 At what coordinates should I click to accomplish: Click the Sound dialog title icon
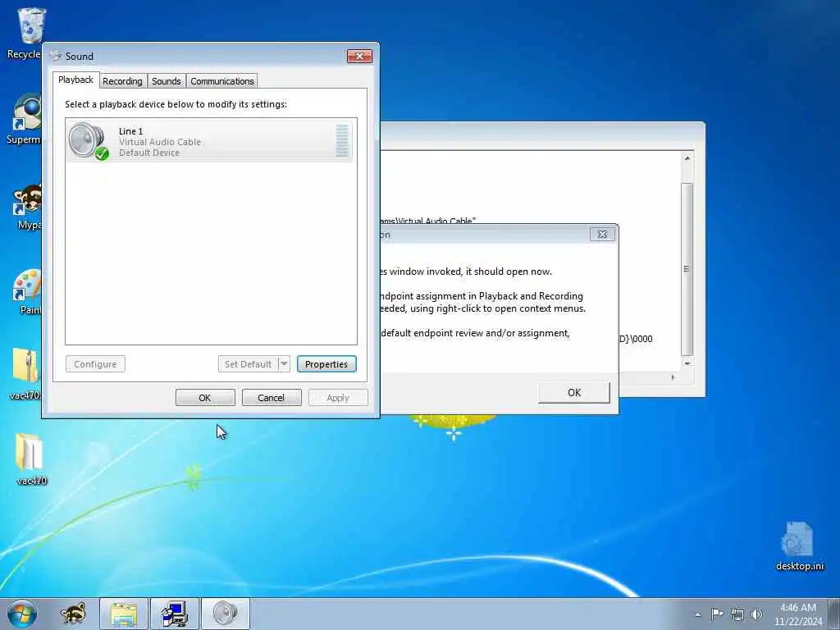(55, 56)
